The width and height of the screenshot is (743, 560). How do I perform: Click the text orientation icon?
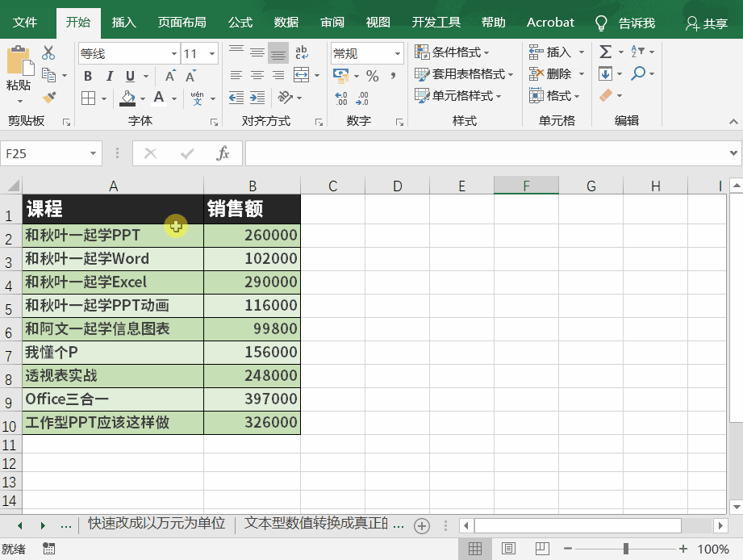[285, 97]
